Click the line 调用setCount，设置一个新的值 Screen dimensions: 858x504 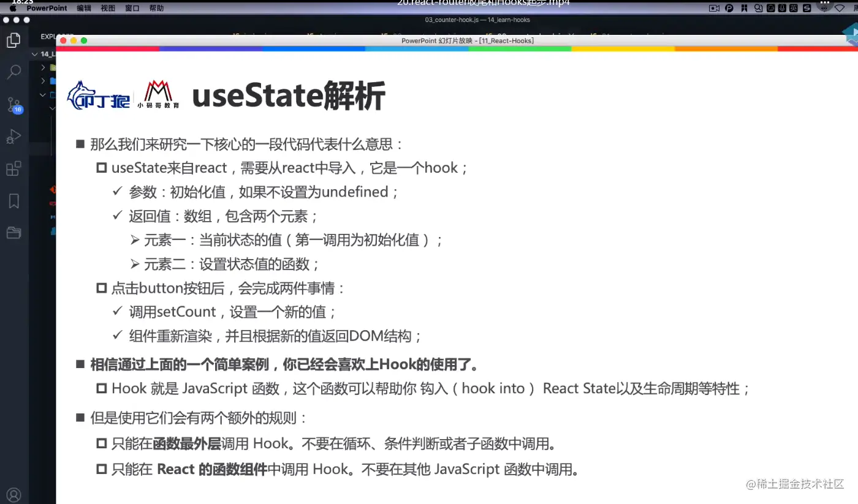coord(233,312)
